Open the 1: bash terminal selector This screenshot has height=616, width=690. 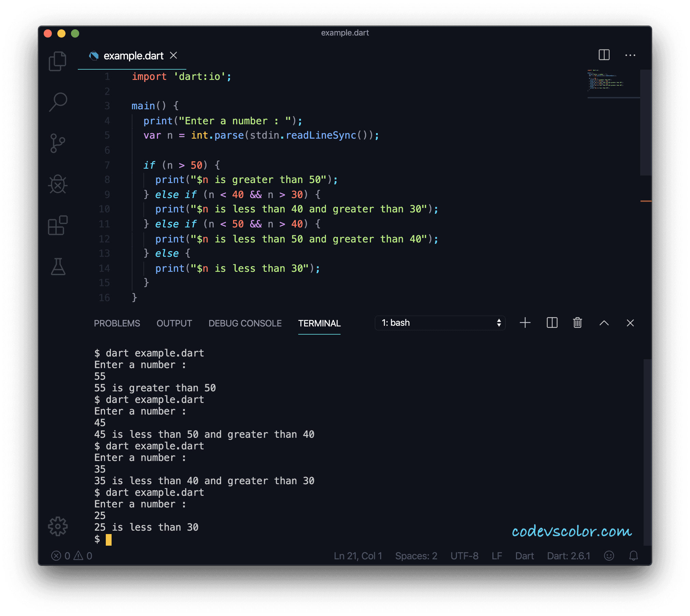pos(440,323)
